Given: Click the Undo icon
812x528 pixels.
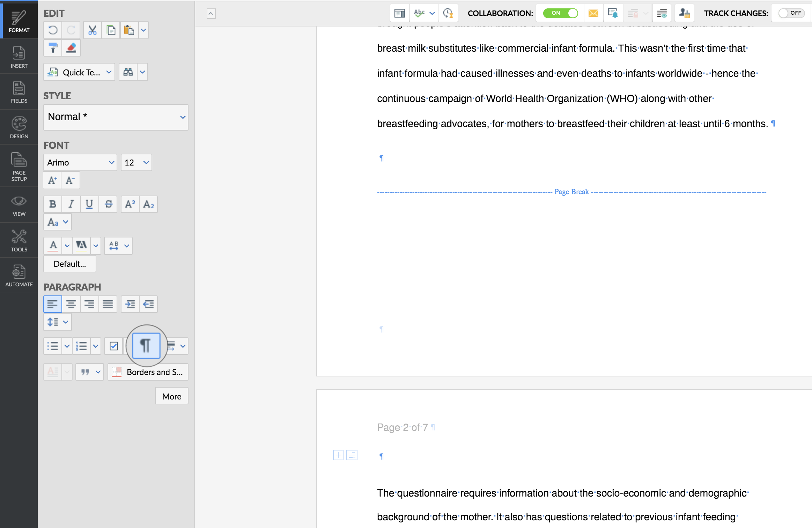Looking at the screenshot, I should click(x=53, y=30).
